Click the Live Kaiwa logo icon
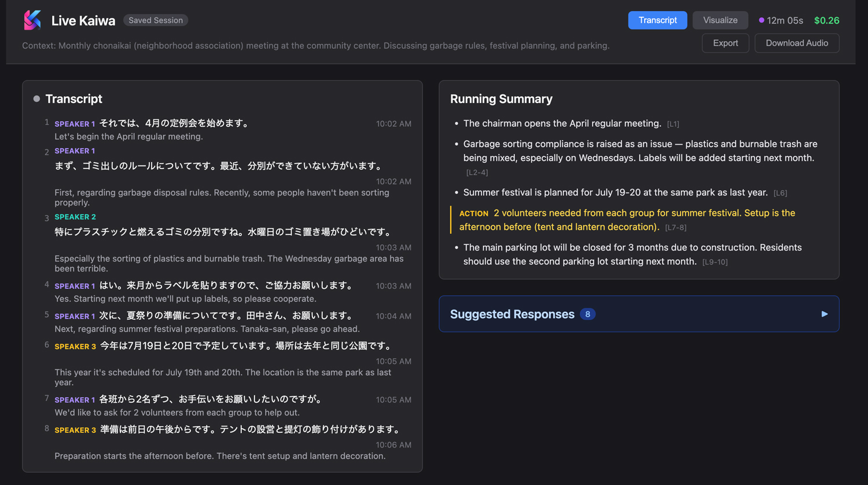The height and width of the screenshot is (485, 868). (x=32, y=20)
